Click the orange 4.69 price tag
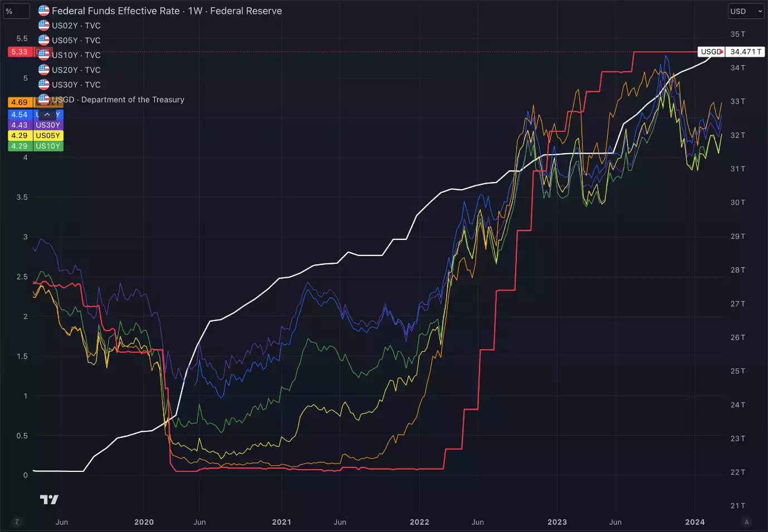The image size is (768, 532). pos(20,102)
